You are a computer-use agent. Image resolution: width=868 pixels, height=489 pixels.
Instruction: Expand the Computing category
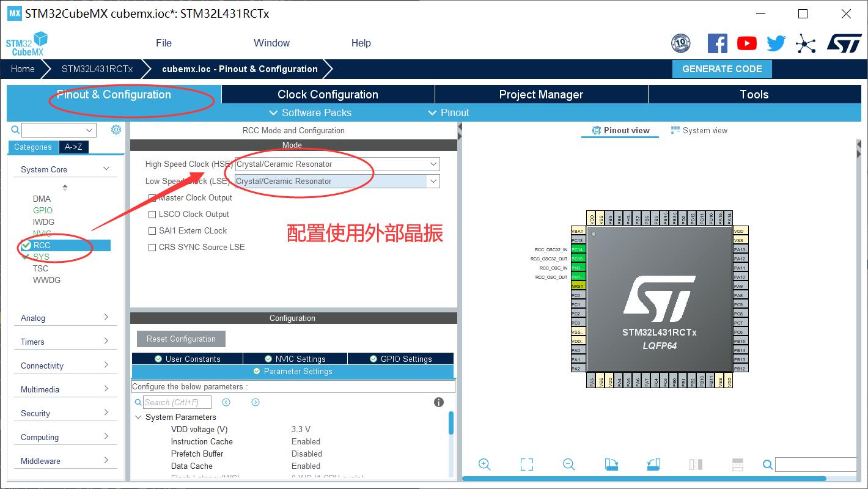tap(106, 436)
